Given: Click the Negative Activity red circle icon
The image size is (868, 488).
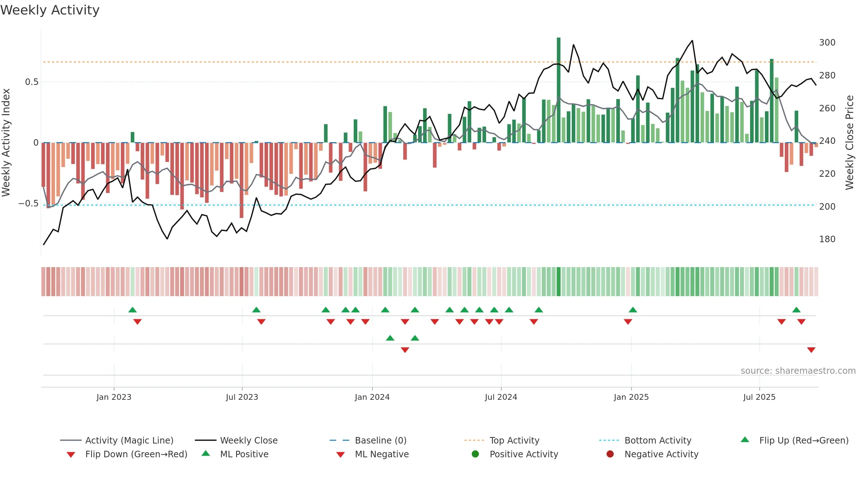Looking at the screenshot, I should pos(610,454).
